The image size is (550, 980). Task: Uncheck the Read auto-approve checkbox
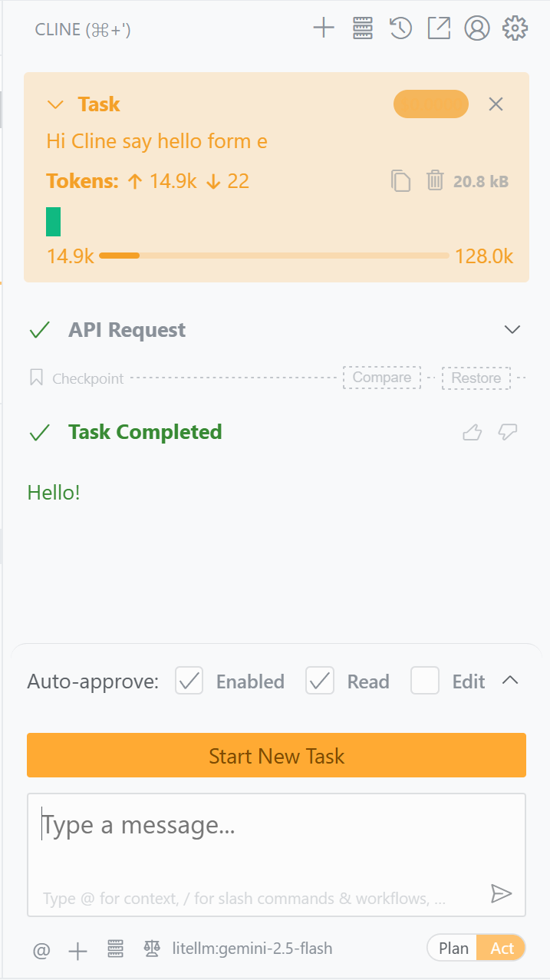(320, 681)
